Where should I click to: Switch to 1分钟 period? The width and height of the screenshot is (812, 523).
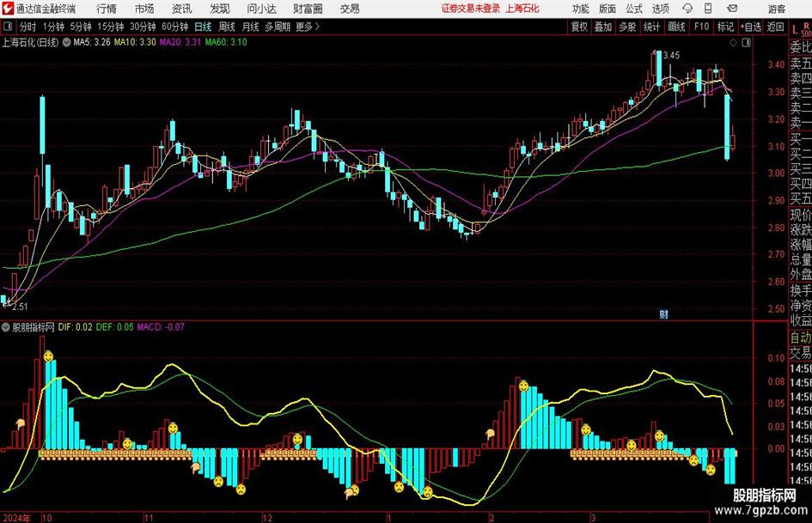pos(53,27)
